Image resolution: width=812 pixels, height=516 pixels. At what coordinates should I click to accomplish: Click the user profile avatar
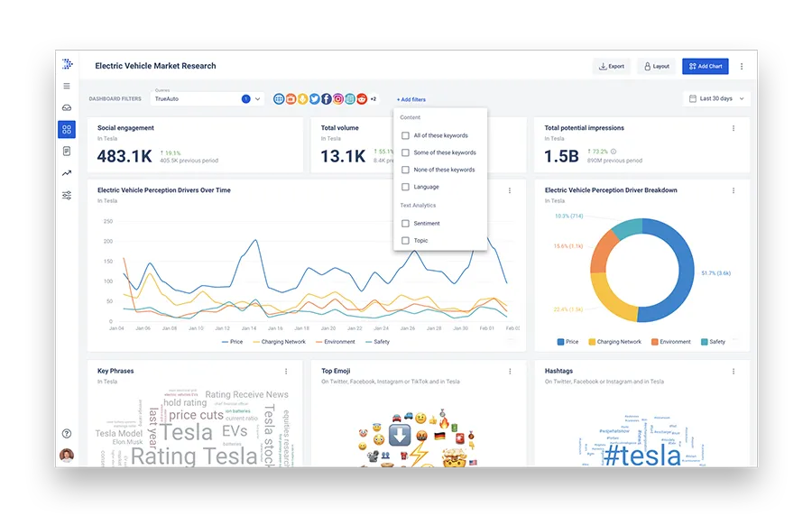[67, 455]
